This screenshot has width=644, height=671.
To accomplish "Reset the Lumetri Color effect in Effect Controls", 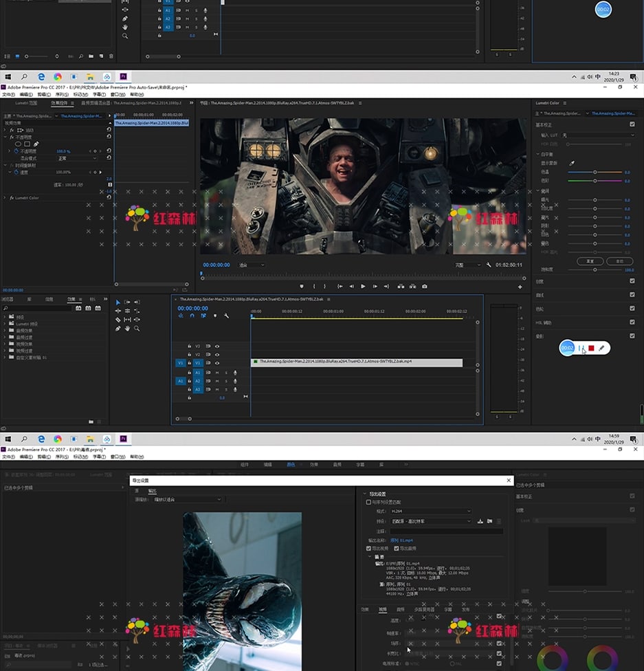I will click(109, 197).
